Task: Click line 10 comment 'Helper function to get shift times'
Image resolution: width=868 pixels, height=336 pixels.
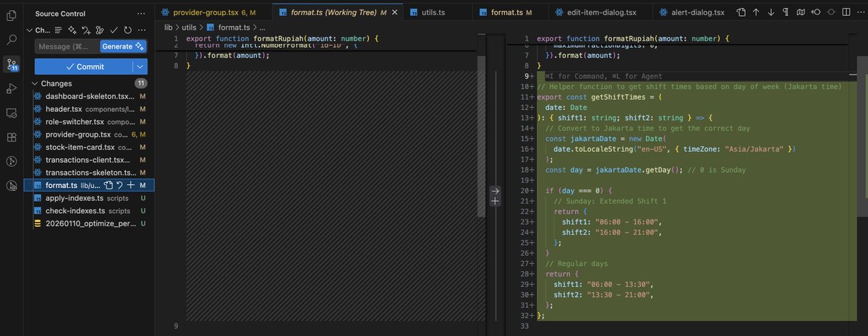Action: pos(689,87)
